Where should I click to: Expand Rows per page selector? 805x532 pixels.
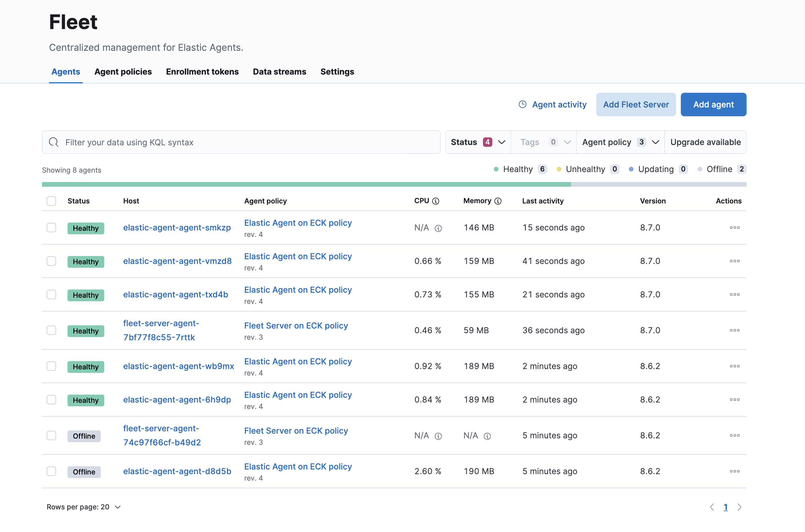(x=83, y=507)
